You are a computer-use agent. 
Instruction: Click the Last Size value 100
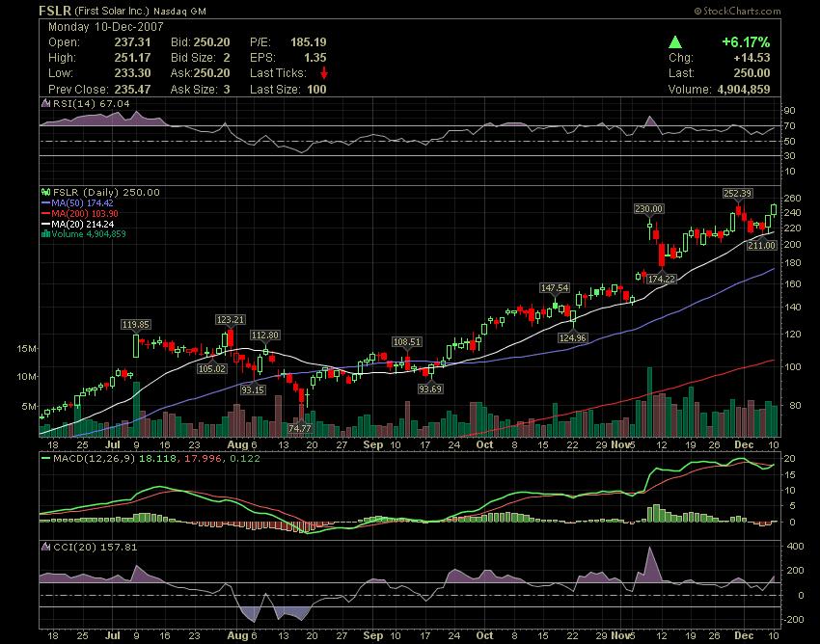click(317, 90)
